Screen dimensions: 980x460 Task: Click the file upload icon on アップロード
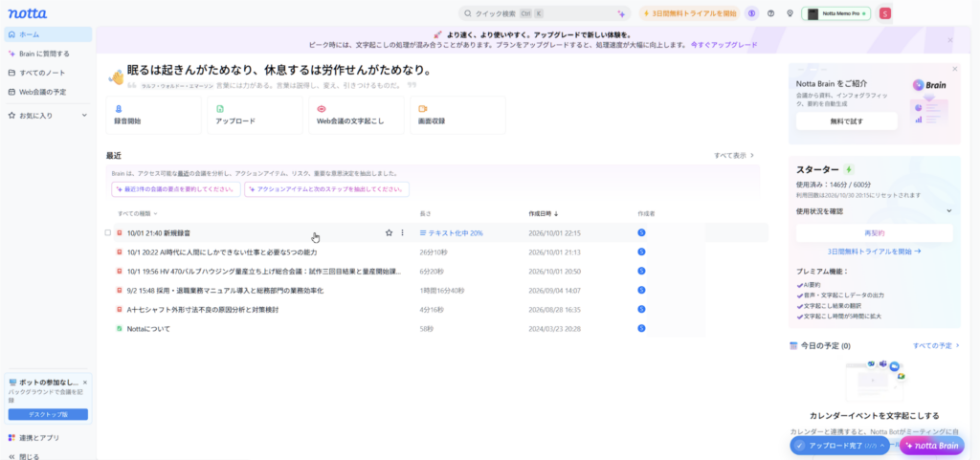pos(219,109)
